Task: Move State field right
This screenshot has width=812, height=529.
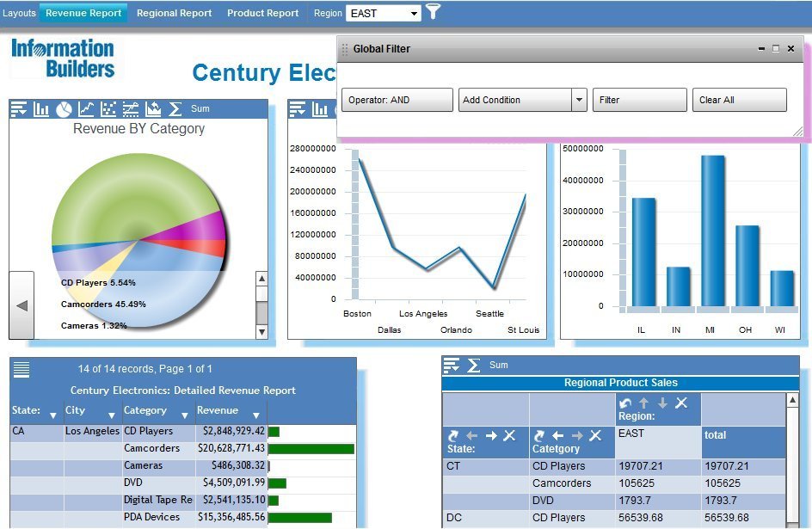Action: pos(491,436)
